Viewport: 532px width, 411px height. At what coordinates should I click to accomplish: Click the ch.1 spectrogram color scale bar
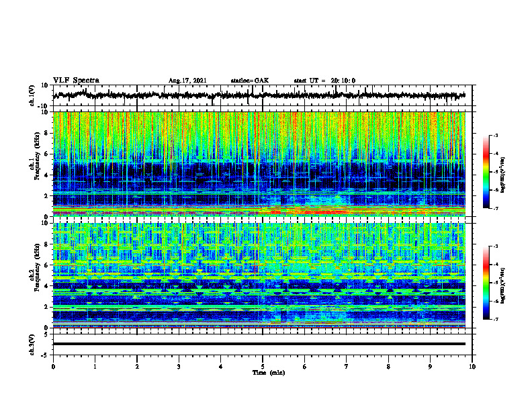[x=486, y=172]
